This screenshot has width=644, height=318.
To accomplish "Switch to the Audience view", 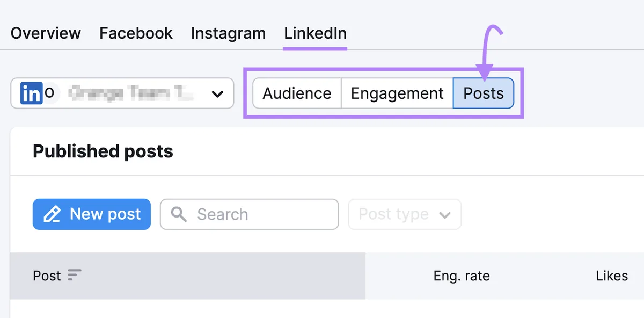I will pyautogui.click(x=297, y=93).
